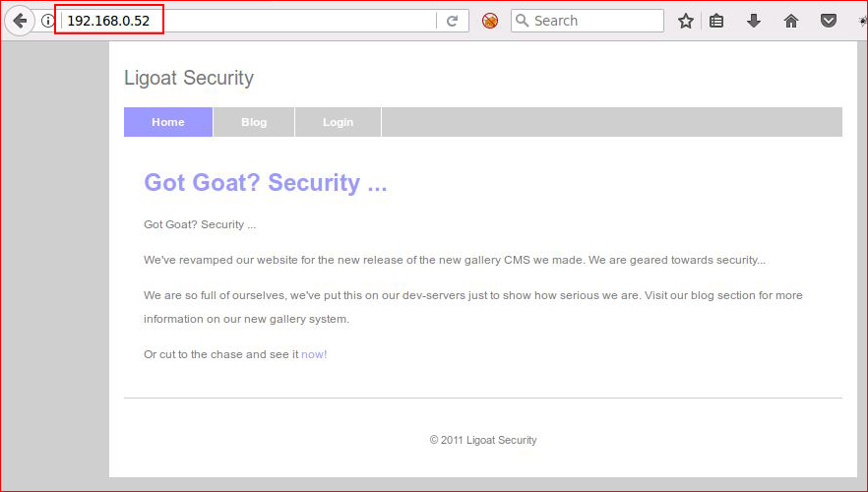Click the search magnifier icon
Image resolution: width=868 pixels, height=492 pixels.
tap(522, 21)
